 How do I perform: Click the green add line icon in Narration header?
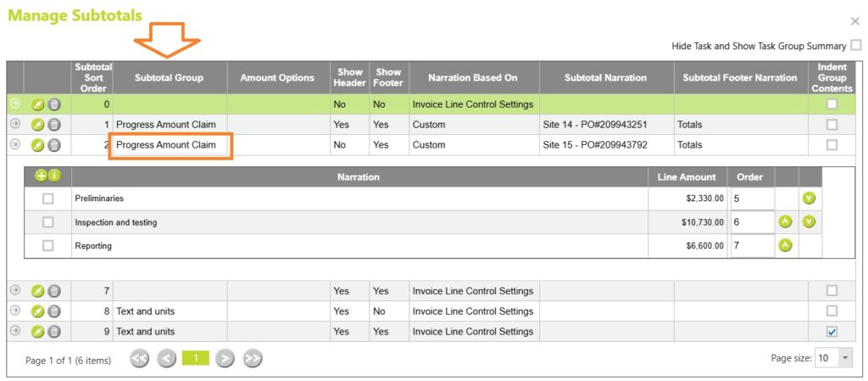(x=41, y=176)
